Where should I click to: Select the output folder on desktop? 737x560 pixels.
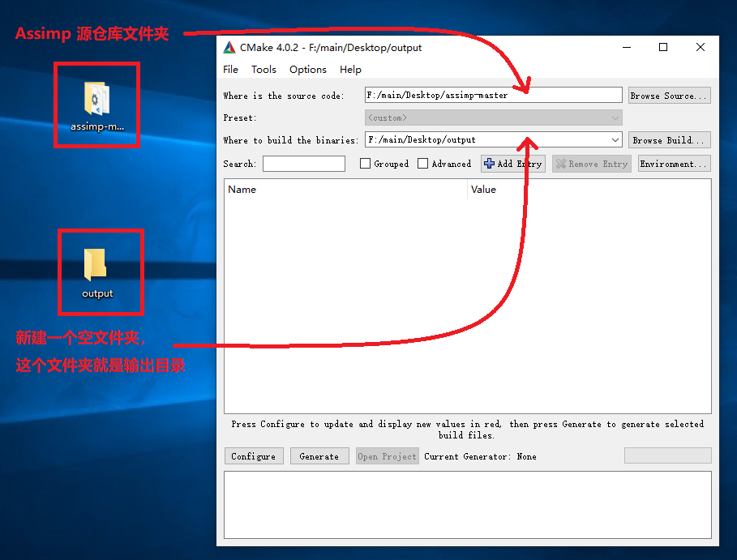(x=96, y=272)
